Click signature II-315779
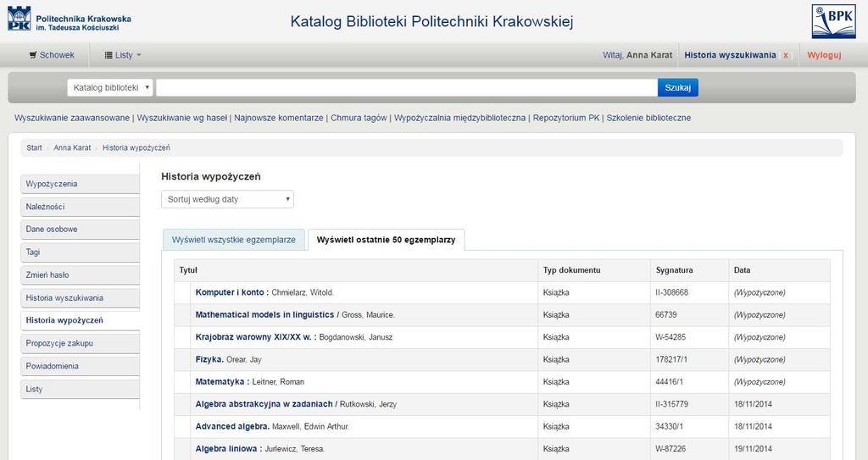This screenshot has height=460, width=868. [671, 404]
